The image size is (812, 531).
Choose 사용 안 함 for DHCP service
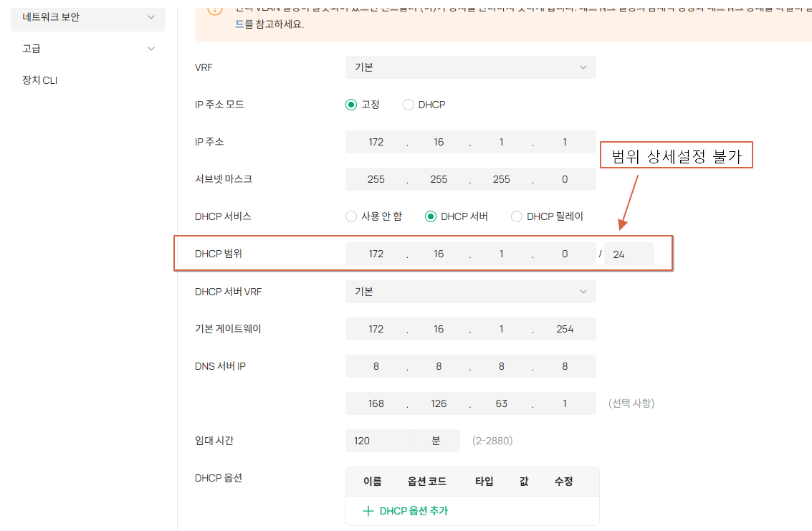pos(351,216)
